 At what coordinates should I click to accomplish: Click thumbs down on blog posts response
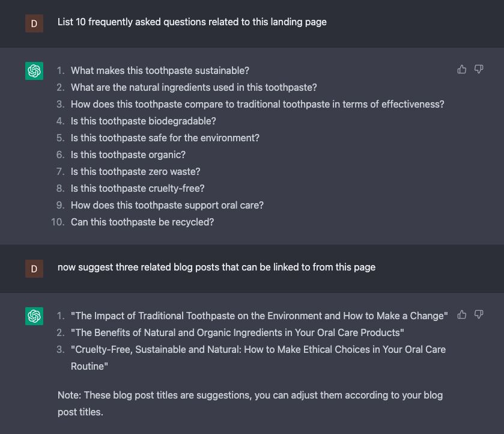pos(479,314)
